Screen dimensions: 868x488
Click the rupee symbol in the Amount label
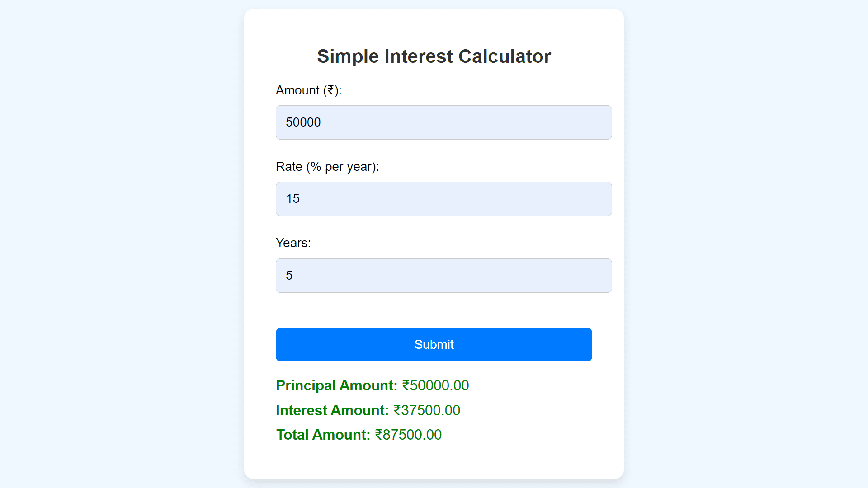331,90
